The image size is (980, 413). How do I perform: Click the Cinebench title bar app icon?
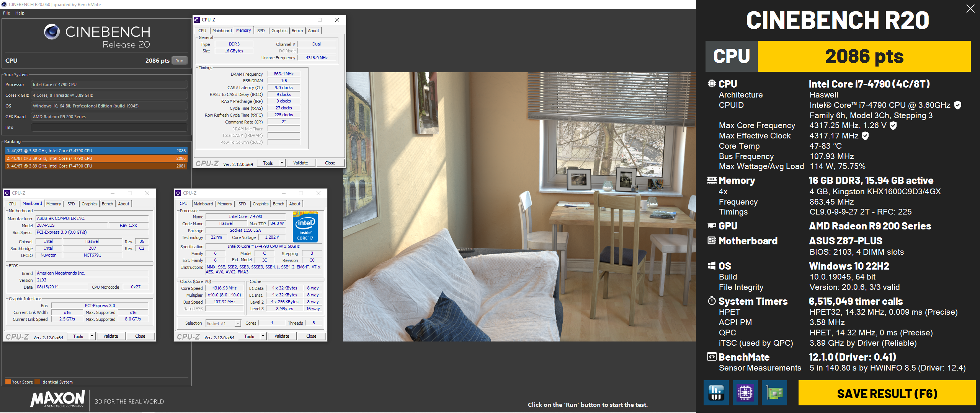(4, 4)
